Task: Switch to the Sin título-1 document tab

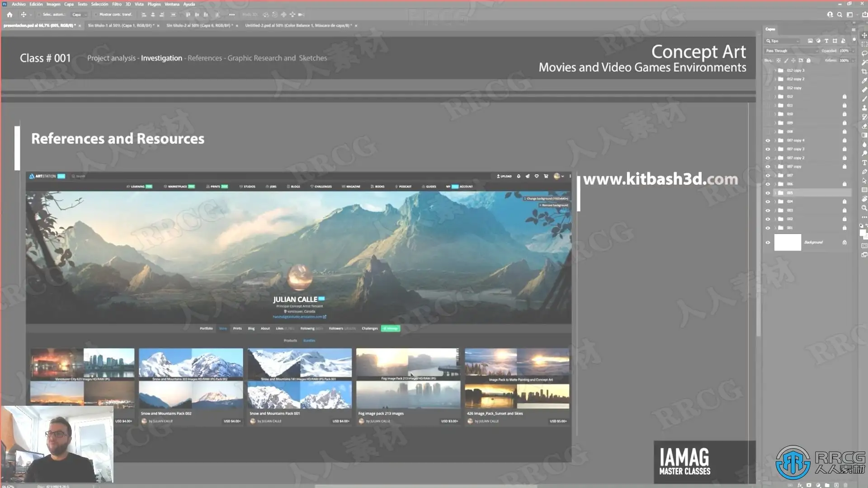Action: 121,26
